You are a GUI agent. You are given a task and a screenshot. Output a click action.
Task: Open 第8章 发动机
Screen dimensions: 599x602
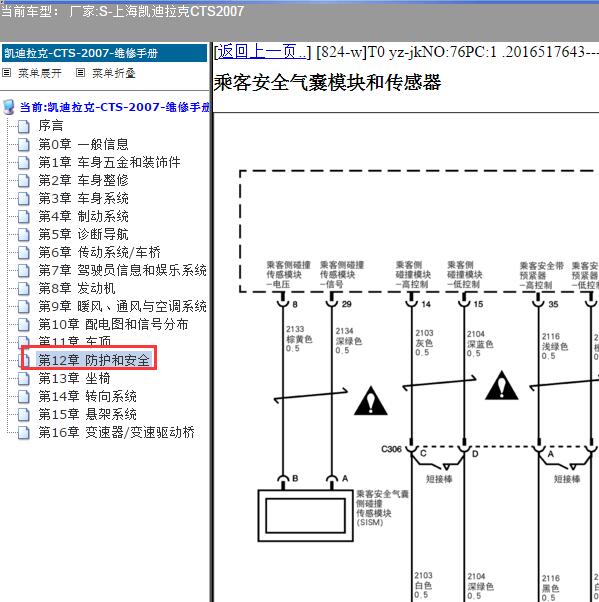coord(77,288)
